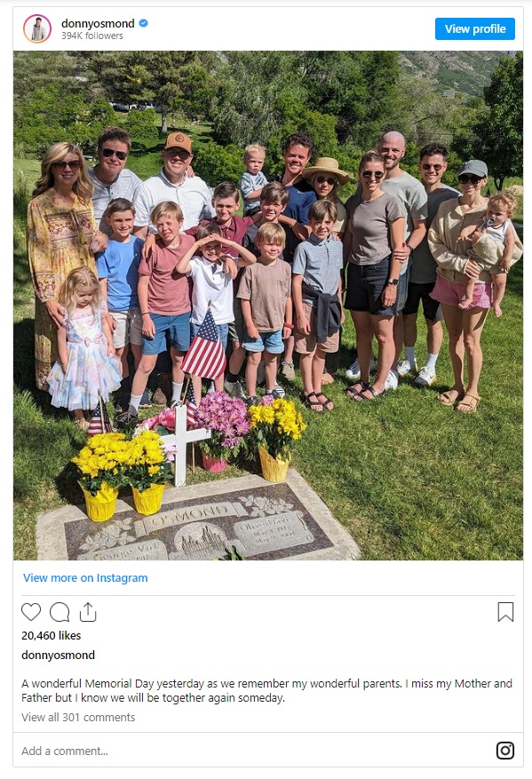Open the family Memorial Day photo
This screenshot has width=532, height=779.
click(268, 306)
